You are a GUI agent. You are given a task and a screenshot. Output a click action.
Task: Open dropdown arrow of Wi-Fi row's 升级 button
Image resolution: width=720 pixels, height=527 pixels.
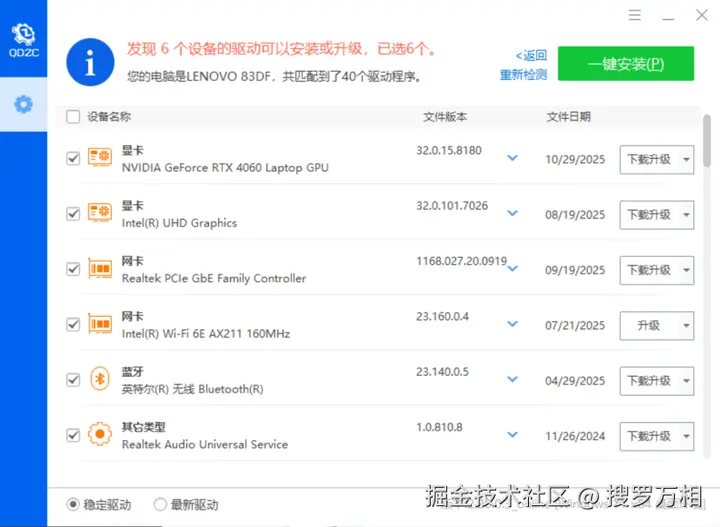pyautogui.click(x=686, y=326)
